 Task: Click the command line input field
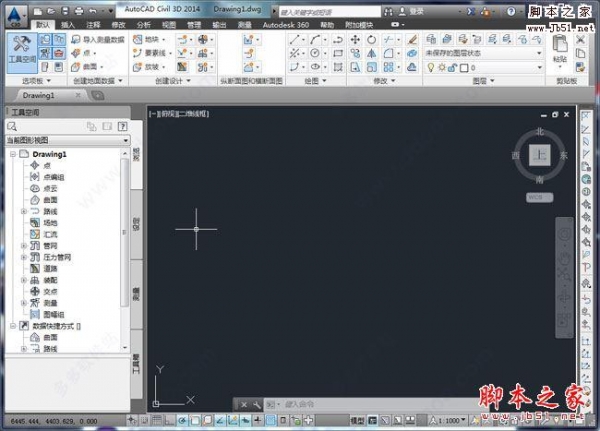click(x=373, y=404)
